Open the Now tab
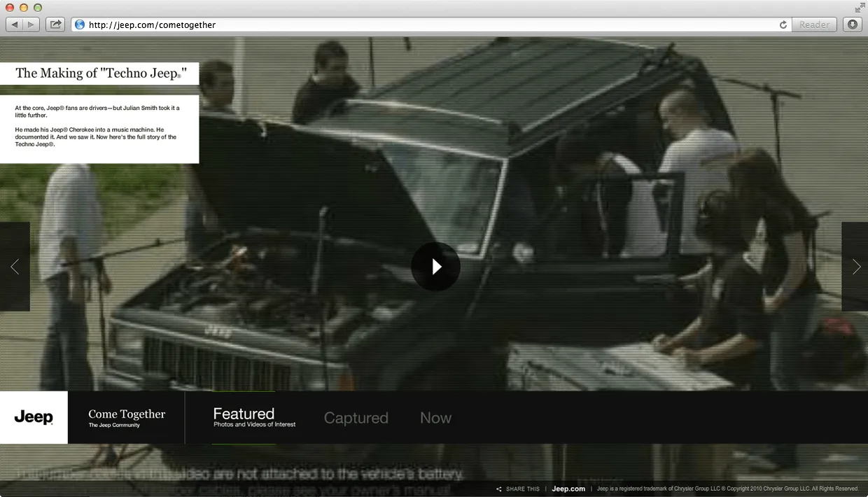Viewport: 868px width, 497px height. pos(435,418)
